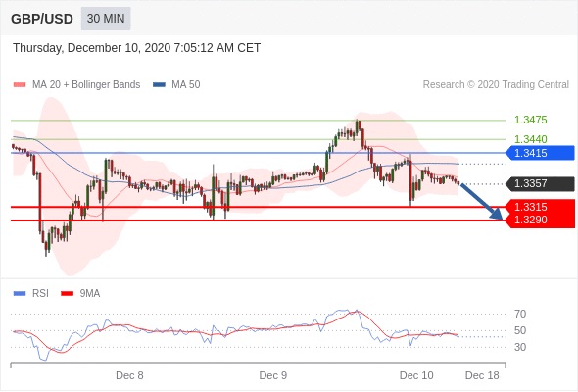Toggle the RSI legend swatch

(20, 294)
